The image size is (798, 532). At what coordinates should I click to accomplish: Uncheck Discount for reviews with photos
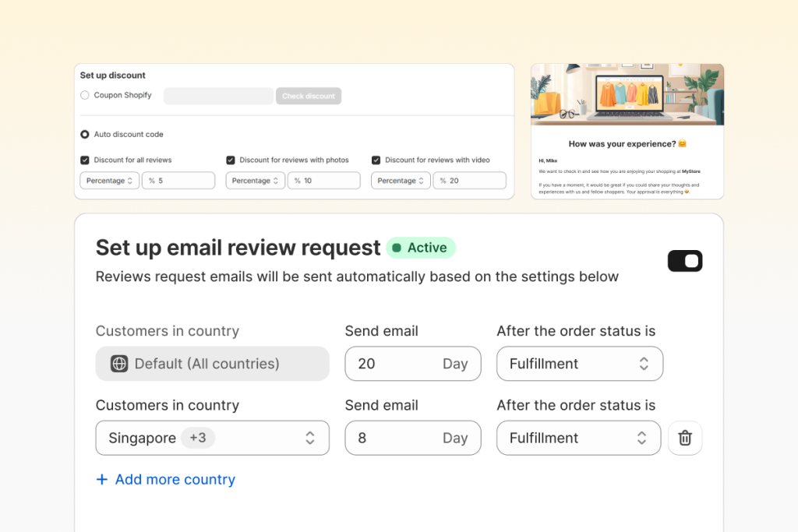(x=231, y=160)
